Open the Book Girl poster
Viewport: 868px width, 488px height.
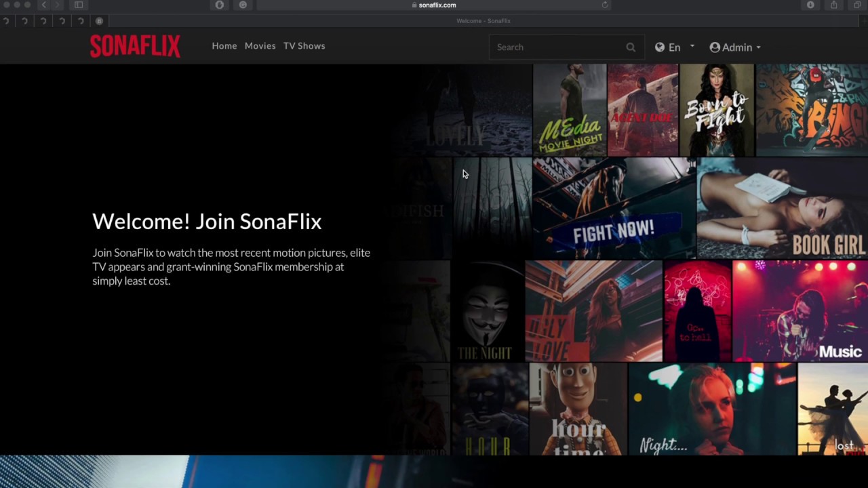click(x=783, y=209)
